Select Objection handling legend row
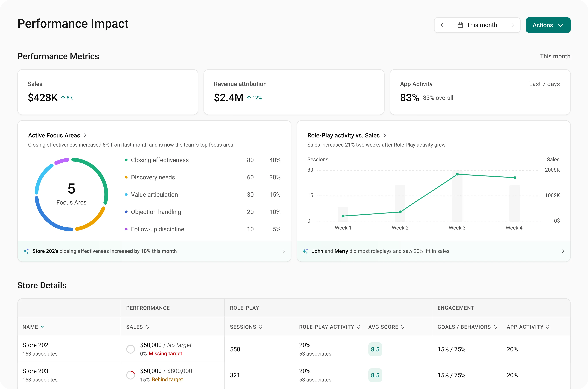 point(202,212)
